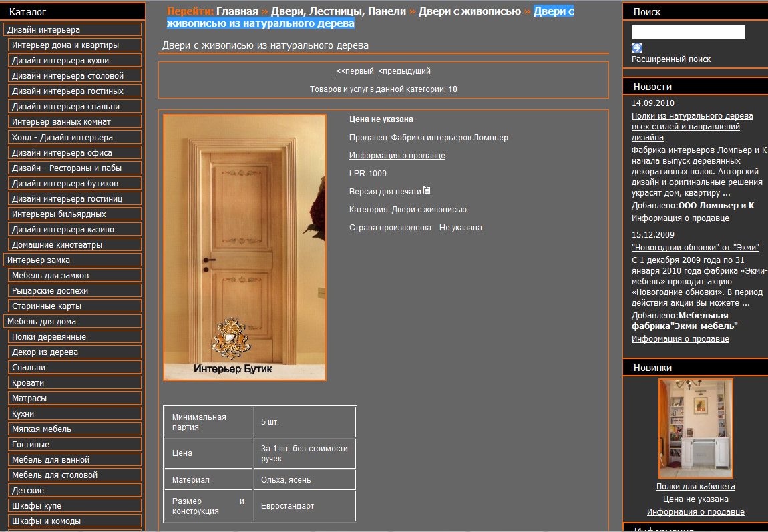This screenshot has width=768, height=532.
Task: Open Информация о продавце under Новинки
Action: pos(695,512)
